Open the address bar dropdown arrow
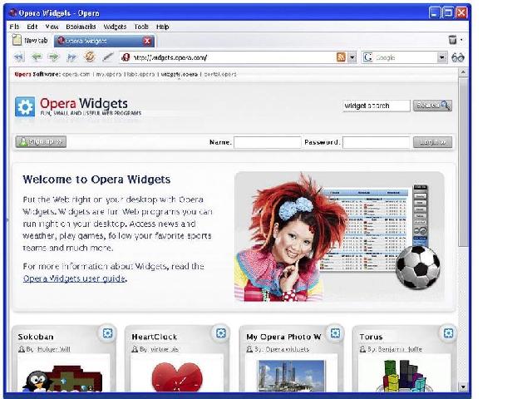The image size is (532, 399). pyautogui.click(x=352, y=57)
